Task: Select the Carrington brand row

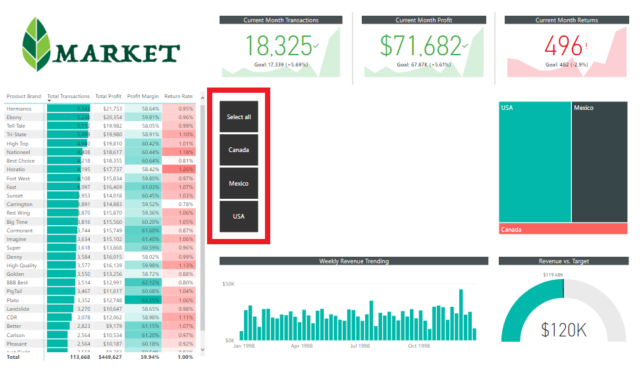Action: (x=100, y=204)
